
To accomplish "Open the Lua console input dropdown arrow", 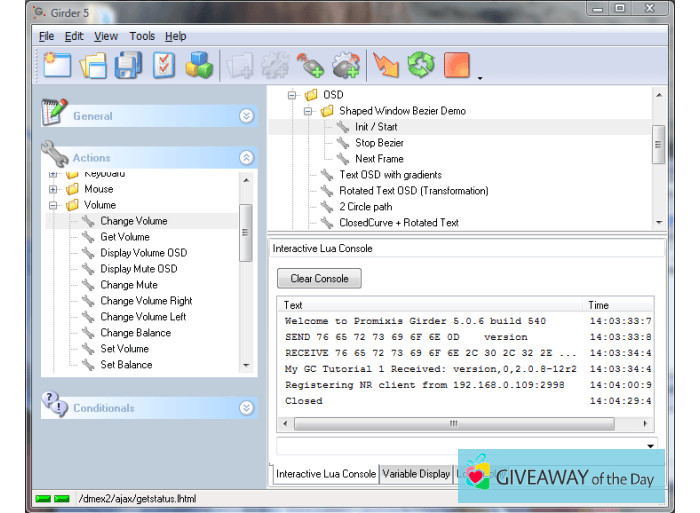I will (652, 446).
